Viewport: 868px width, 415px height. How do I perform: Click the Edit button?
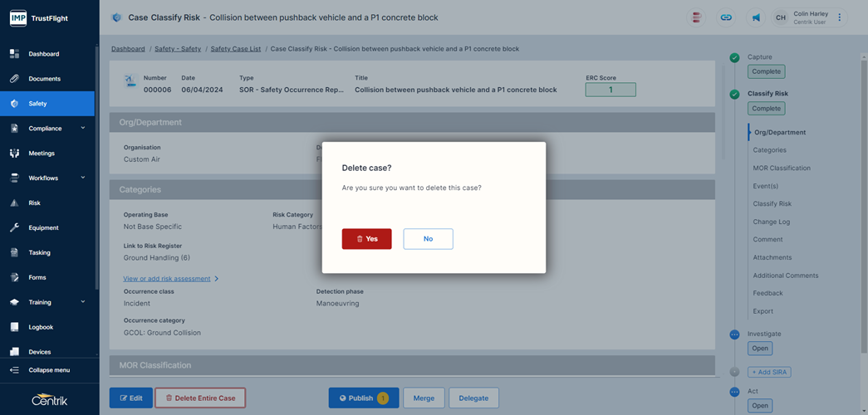(x=131, y=398)
